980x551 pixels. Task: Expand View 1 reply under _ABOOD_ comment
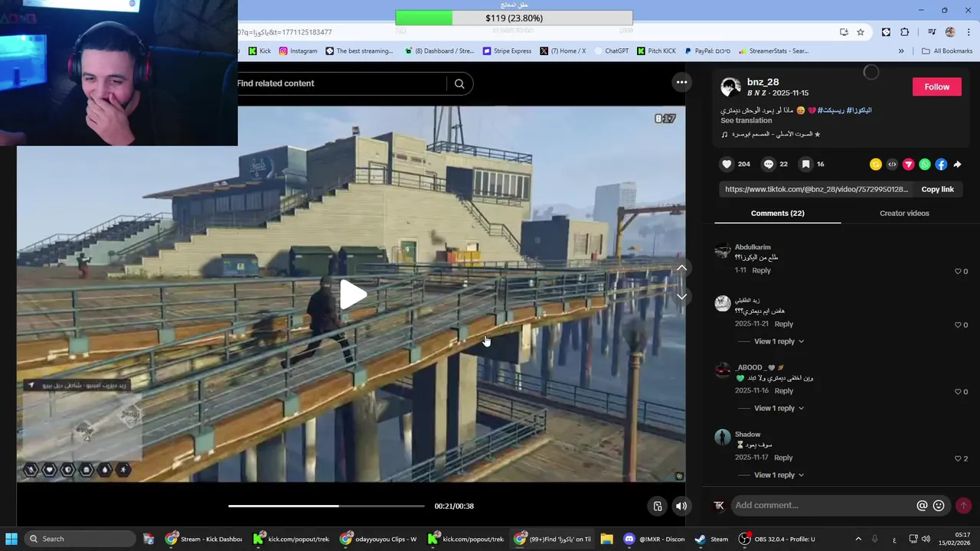tap(779, 408)
